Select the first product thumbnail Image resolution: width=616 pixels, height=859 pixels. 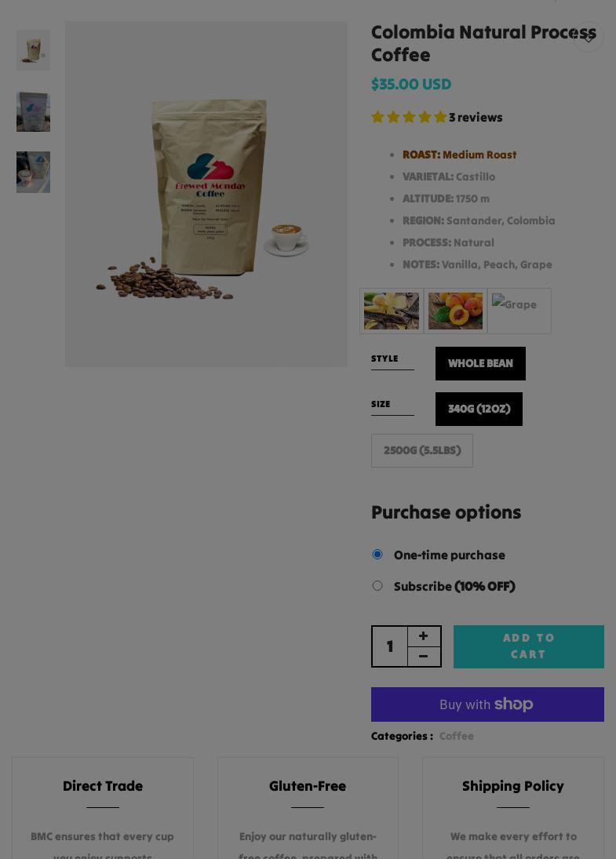point(34,50)
